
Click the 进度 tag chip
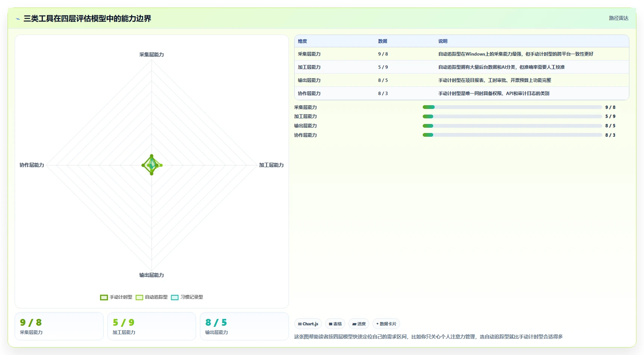click(x=359, y=324)
